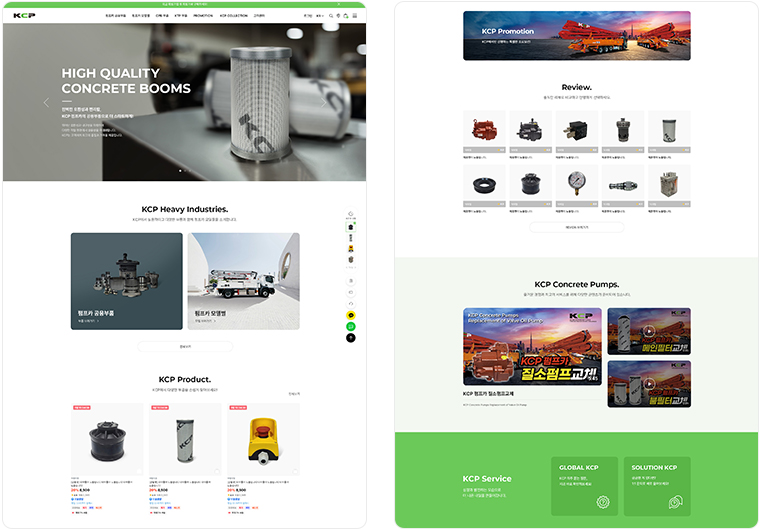Image resolution: width=760 pixels, height=530 pixels.
Task: Click the customer support headset icon in sidebar
Action: [x=351, y=304]
